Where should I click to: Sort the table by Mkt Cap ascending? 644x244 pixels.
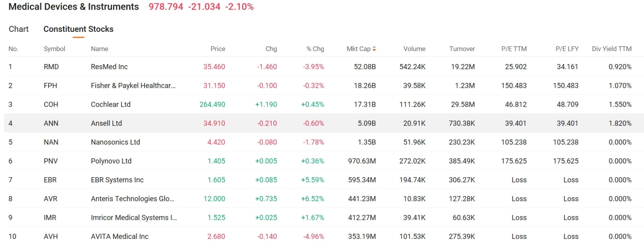point(374,47)
